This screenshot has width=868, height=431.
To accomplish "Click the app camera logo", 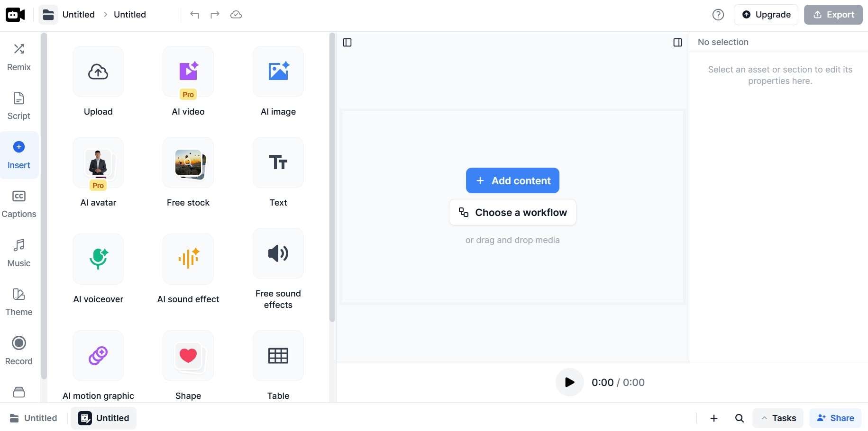I will [15, 15].
